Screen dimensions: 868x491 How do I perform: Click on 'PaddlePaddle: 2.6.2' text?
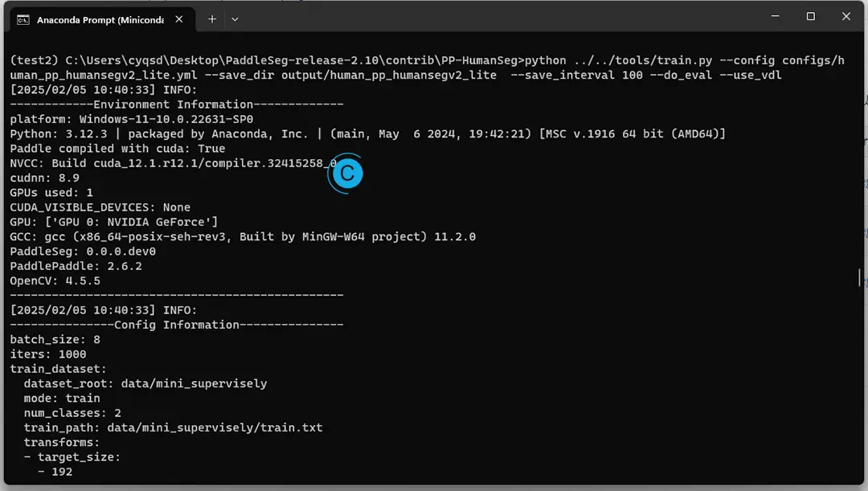[x=76, y=266]
